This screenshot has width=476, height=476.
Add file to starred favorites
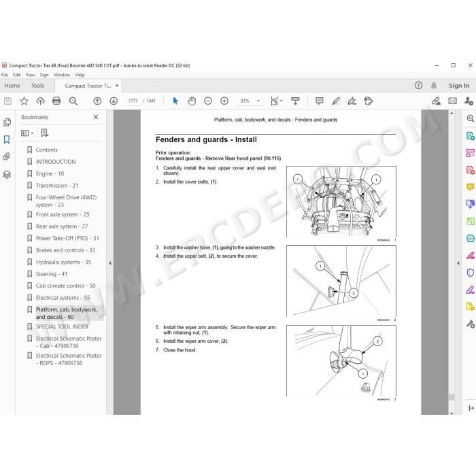24,101
